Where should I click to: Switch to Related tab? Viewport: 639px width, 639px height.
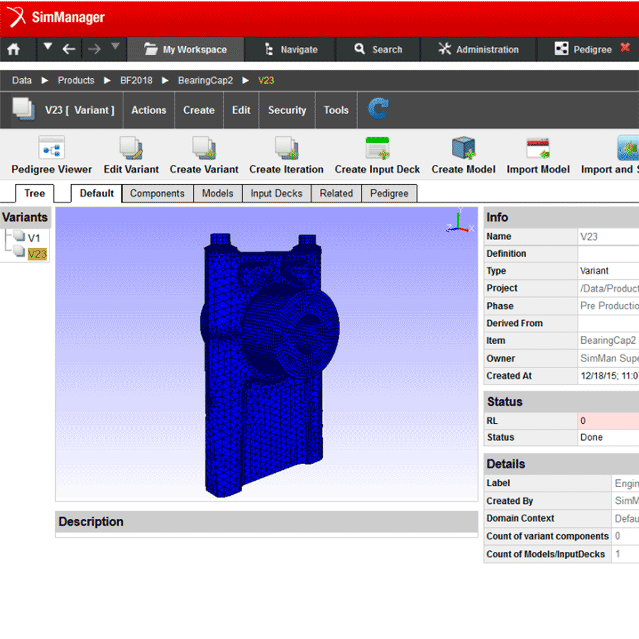coord(336,193)
